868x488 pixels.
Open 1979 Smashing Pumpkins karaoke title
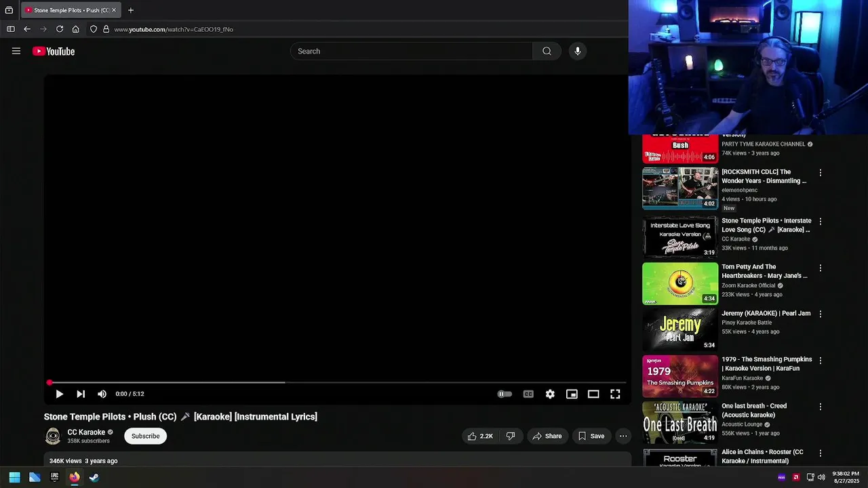766,364
